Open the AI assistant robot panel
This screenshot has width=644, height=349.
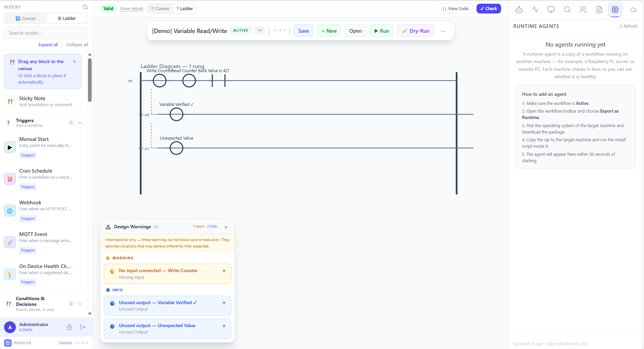[519, 9]
